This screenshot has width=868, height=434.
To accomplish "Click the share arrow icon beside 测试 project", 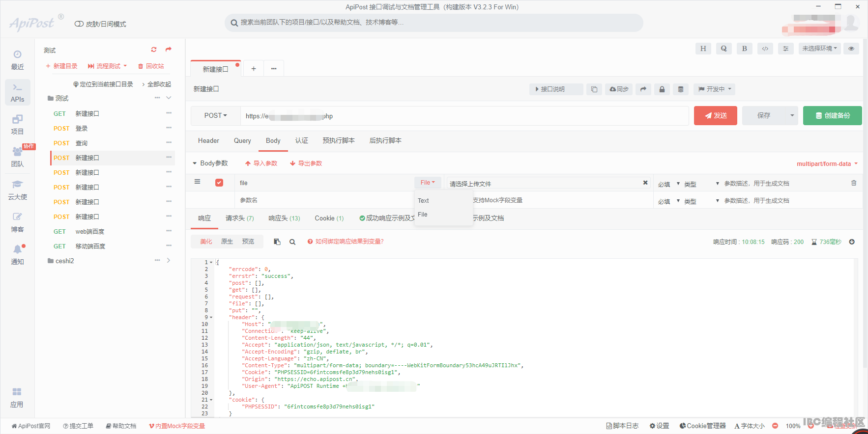I will (169, 50).
